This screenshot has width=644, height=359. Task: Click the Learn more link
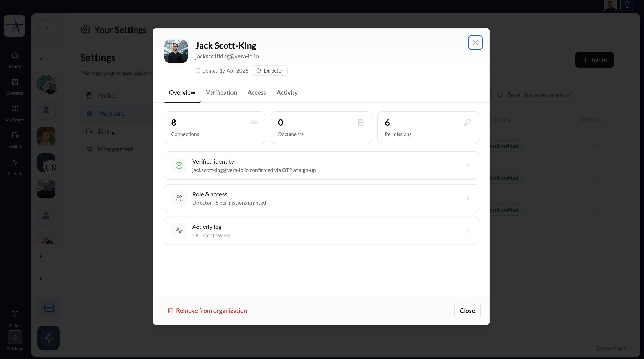[x=611, y=348]
